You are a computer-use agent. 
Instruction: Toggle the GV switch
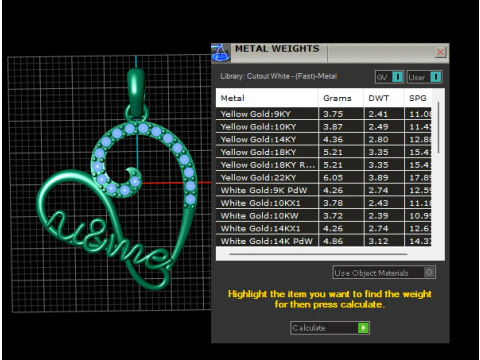click(397, 77)
